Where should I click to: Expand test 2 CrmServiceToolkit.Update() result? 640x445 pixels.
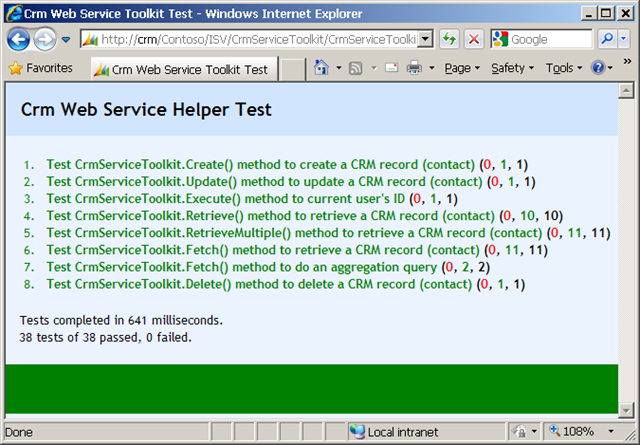tap(291, 182)
